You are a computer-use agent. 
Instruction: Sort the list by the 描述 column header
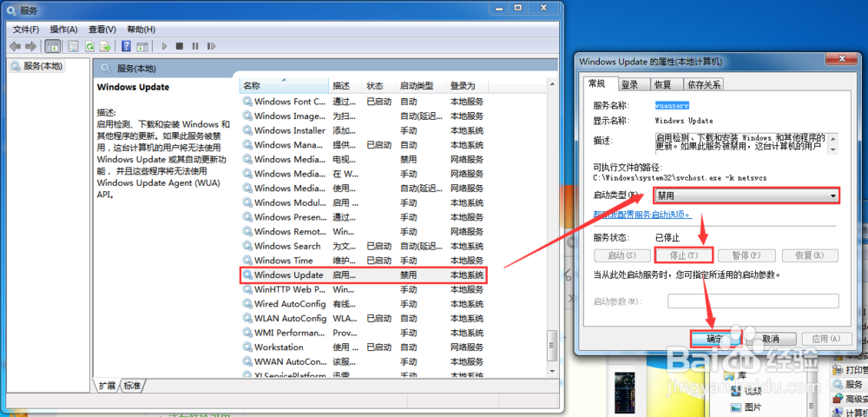click(x=346, y=86)
